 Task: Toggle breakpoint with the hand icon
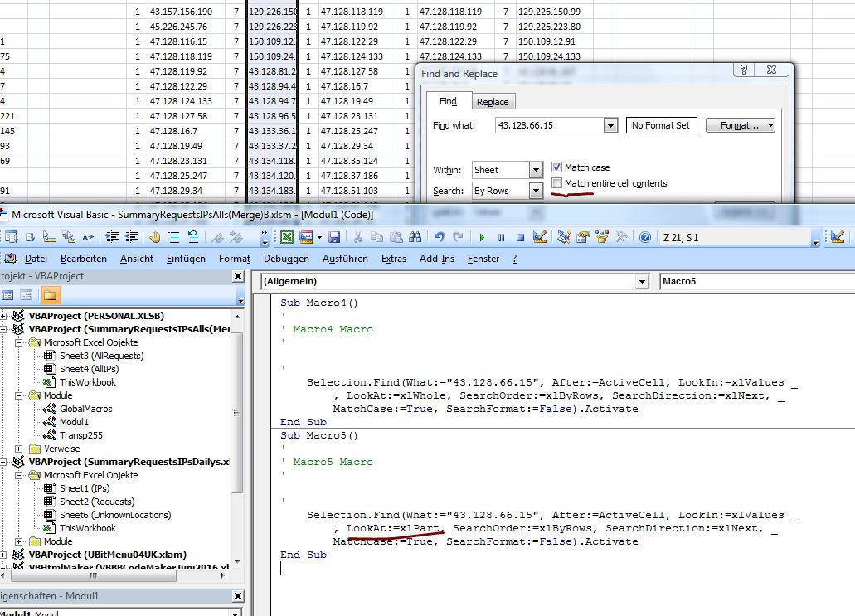tap(155, 237)
